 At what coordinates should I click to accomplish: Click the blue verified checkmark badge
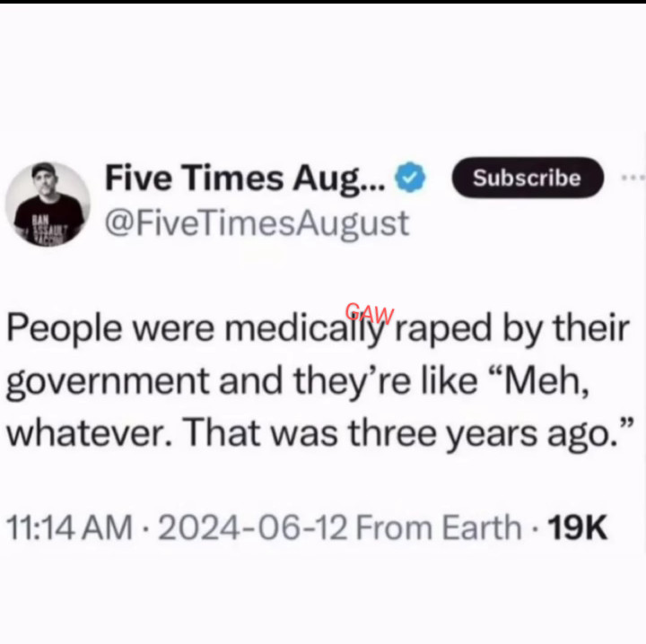pyautogui.click(x=410, y=178)
